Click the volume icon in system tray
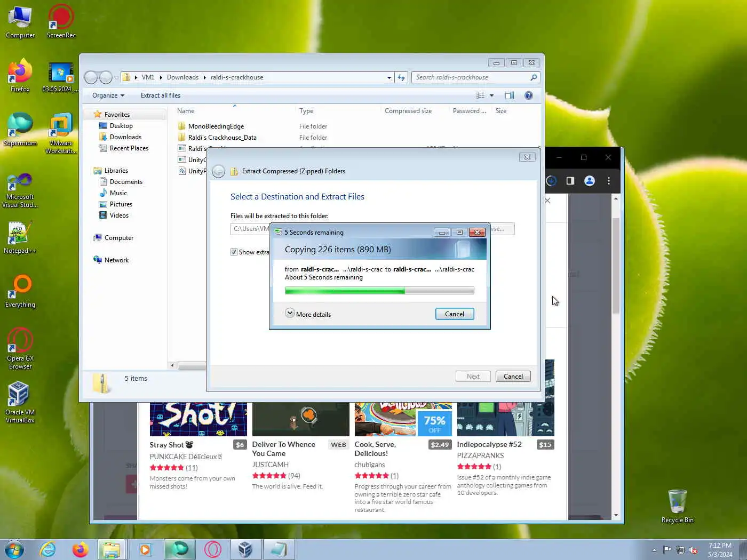This screenshot has width=747, height=560. (693, 550)
